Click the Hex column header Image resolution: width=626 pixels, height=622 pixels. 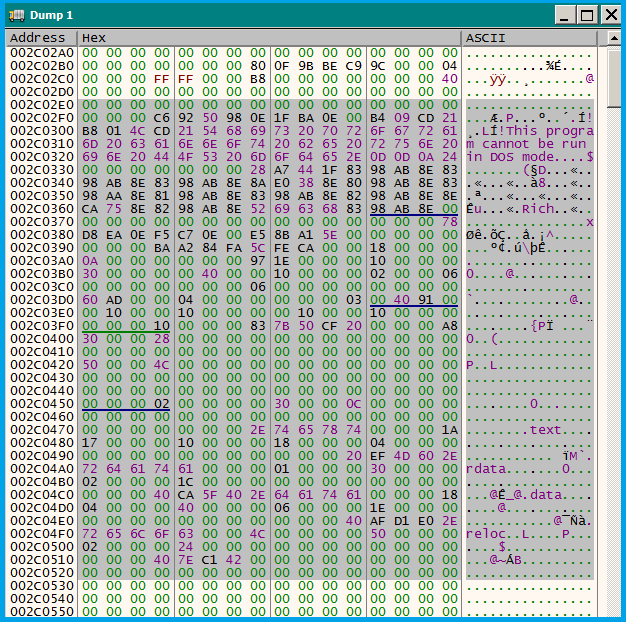(270, 38)
